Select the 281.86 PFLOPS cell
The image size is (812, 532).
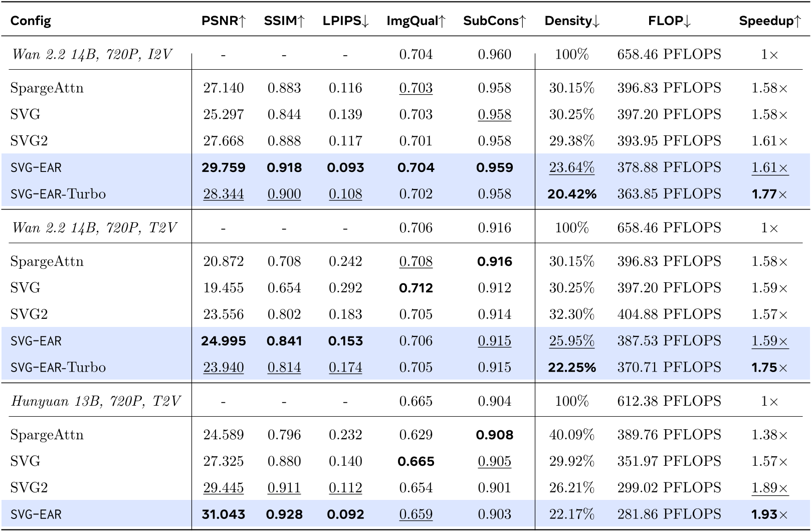coord(669,514)
